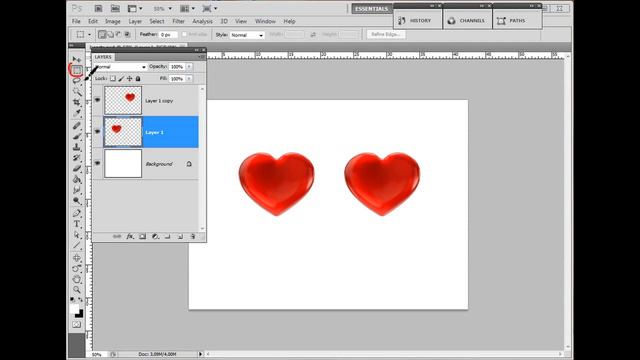Image resolution: width=640 pixels, height=360 pixels.
Task: Select the Pen tool
Action: 76,213
